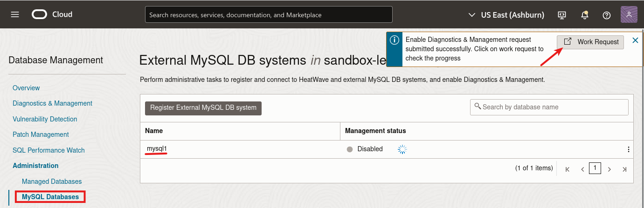Image resolution: width=644 pixels, height=208 pixels.
Task: Click the info icon in the notification banner
Action: click(x=395, y=40)
